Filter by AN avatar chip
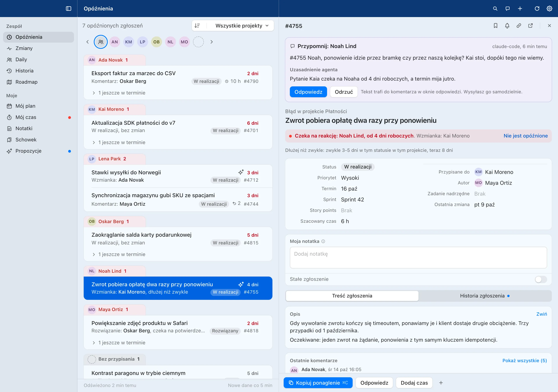The width and height of the screenshot is (558, 392). click(115, 42)
